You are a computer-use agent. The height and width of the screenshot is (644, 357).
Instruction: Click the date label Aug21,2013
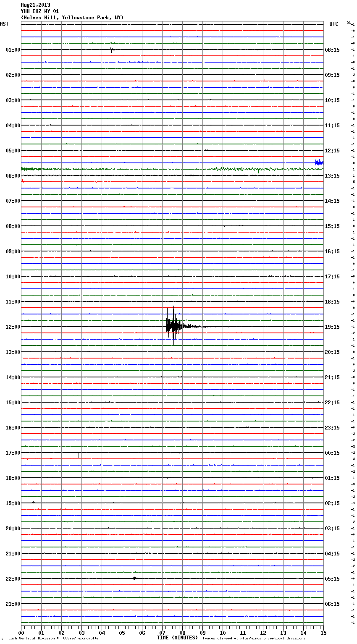35,5
